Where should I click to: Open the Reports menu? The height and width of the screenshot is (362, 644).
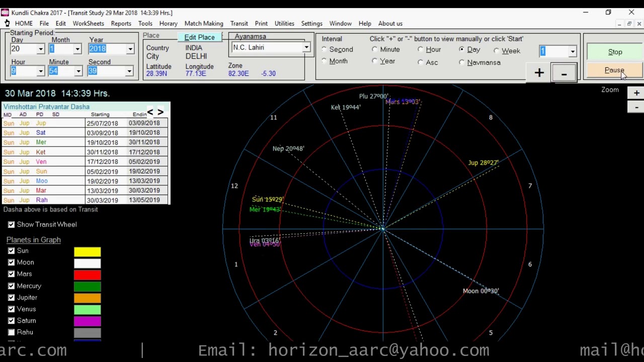point(121,24)
